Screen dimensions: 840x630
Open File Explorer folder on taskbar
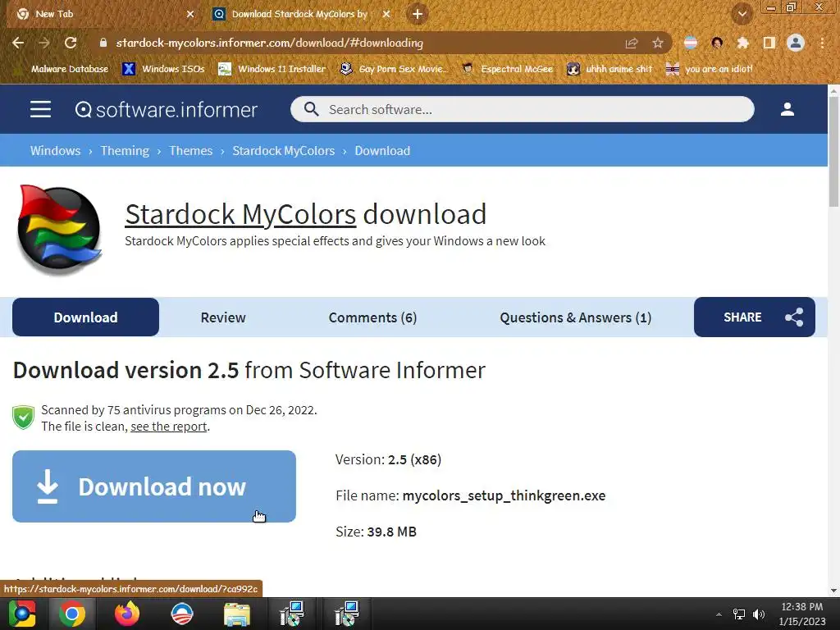(x=237, y=614)
